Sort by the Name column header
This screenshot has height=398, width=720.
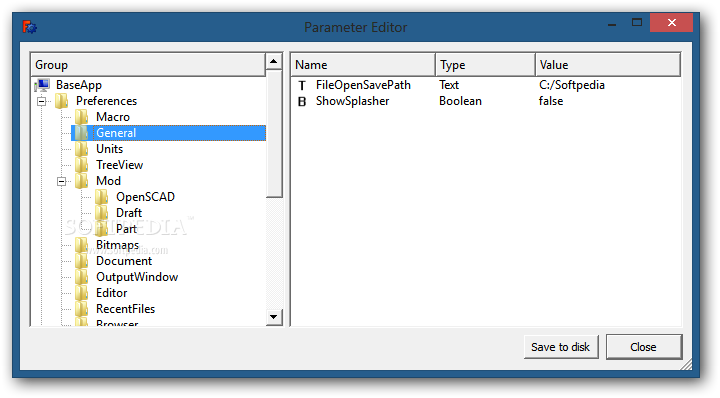[363, 65]
